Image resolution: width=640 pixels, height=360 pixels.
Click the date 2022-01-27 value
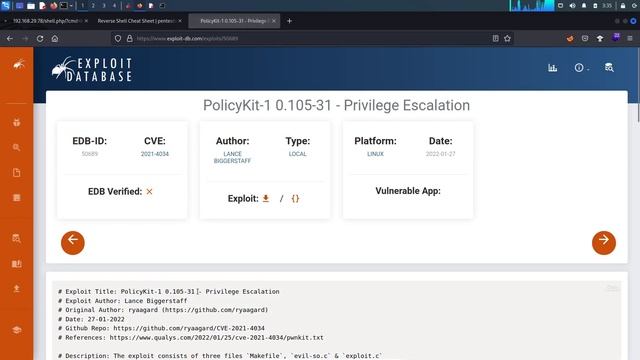click(x=440, y=154)
